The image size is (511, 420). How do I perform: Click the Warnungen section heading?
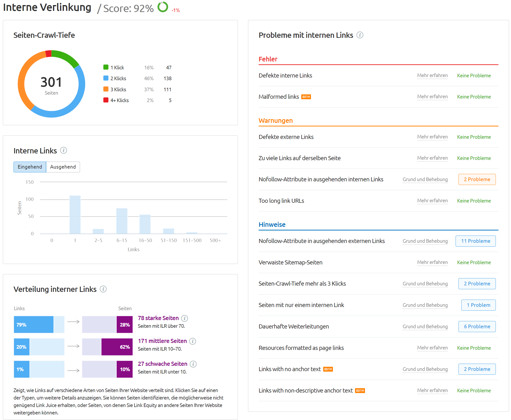coord(276,120)
